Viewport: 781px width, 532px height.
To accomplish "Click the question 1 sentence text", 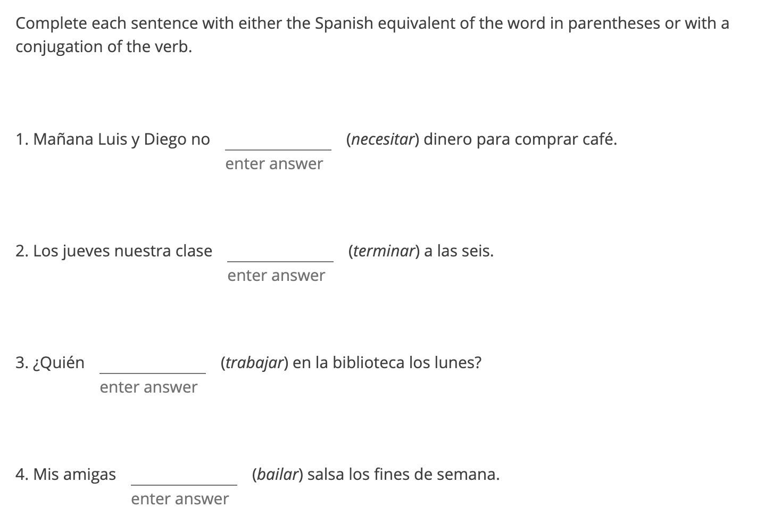I will 113,139.
